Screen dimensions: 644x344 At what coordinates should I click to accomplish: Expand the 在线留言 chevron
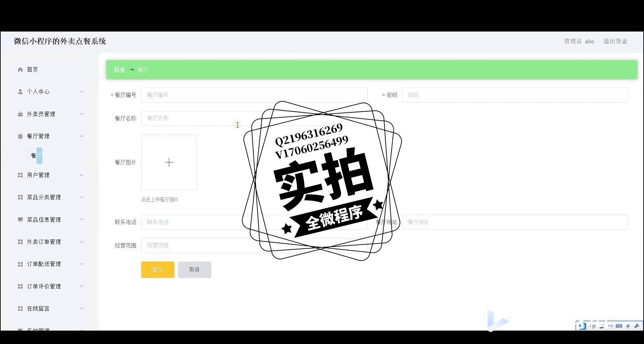pos(82,308)
